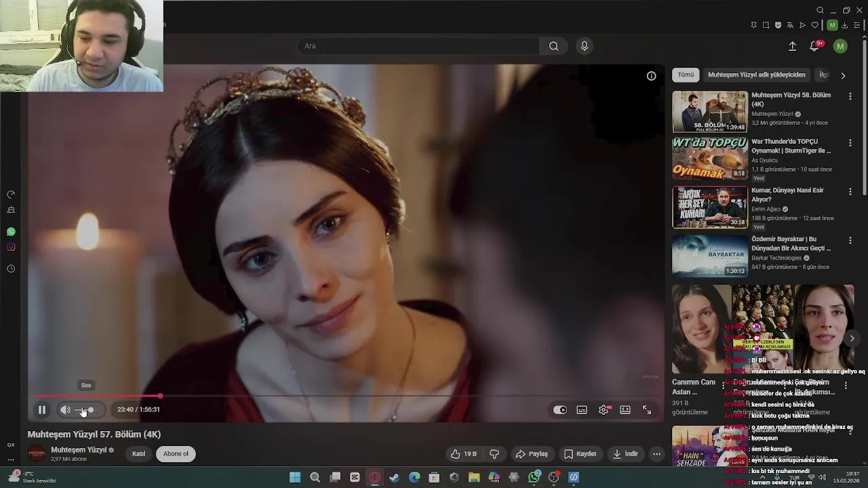
Task: Open WhatsApp from the taskbar
Action: pyautogui.click(x=534, y=477)
